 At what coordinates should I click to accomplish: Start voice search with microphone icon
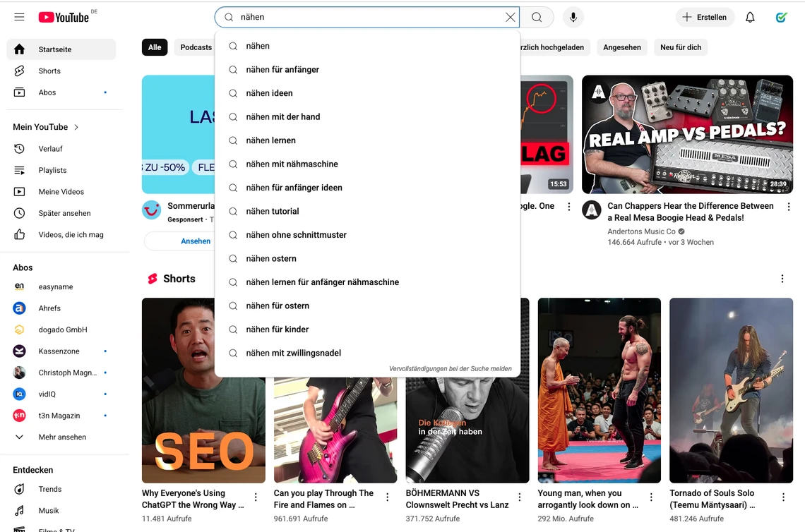(x=573, y=17)
